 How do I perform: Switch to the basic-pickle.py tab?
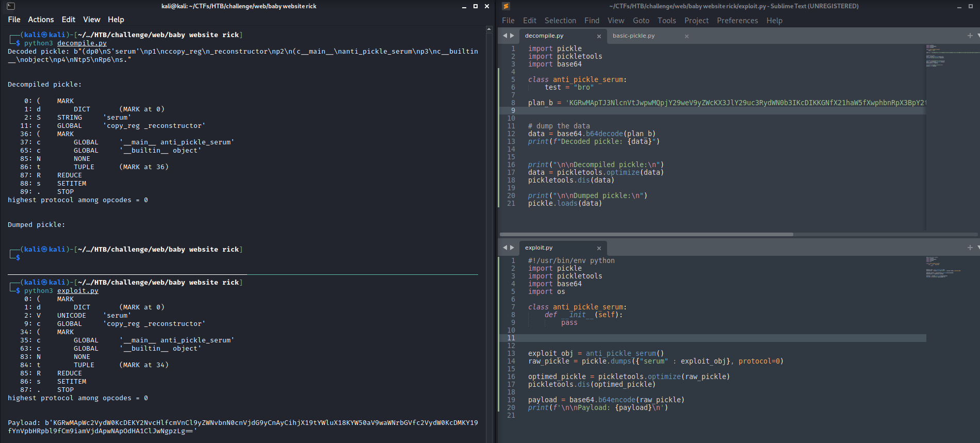(633, 36)
